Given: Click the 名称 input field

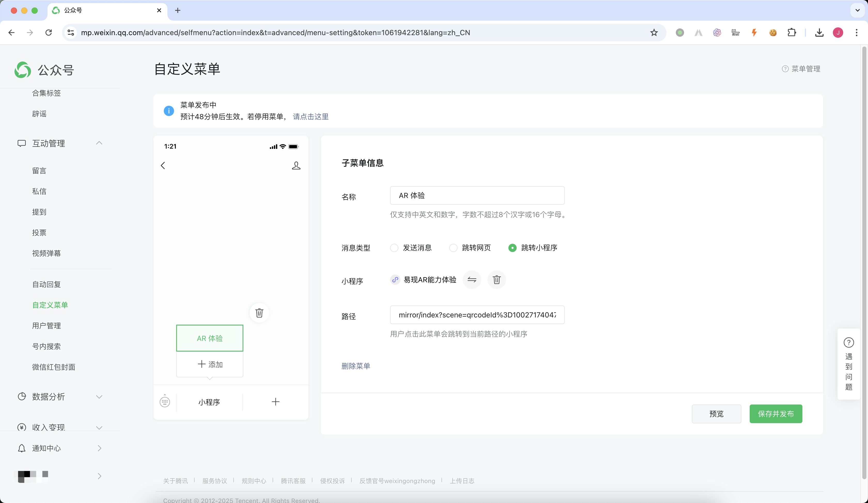Looking at the screenshot, I should pyautogui.click(x=477, y=195).
